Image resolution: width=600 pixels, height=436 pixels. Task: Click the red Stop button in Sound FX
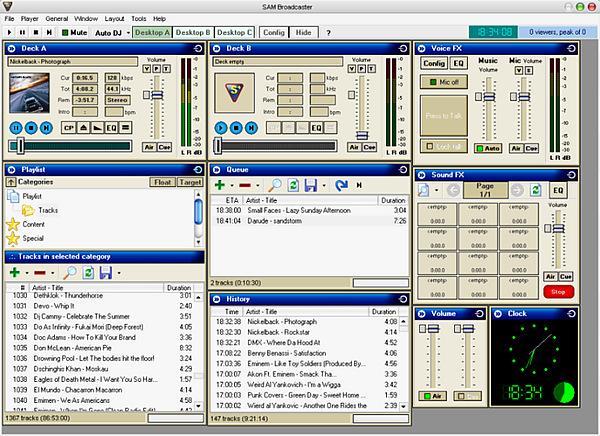559,292
